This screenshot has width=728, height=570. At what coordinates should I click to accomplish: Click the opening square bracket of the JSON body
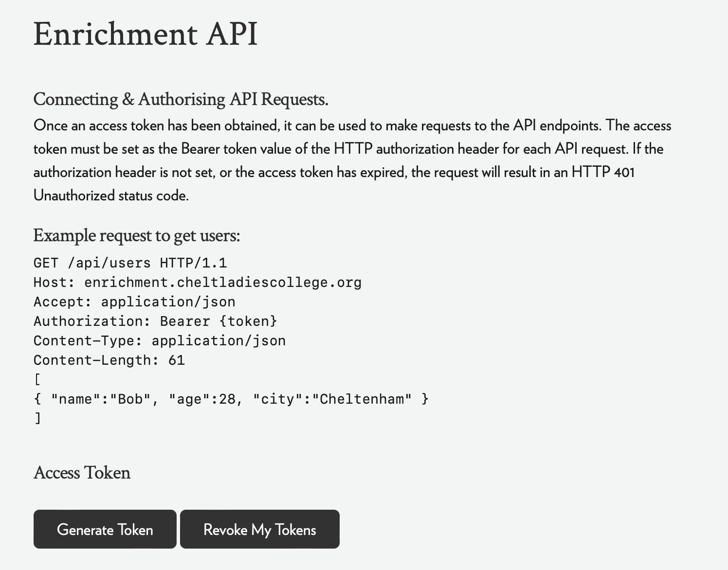(37, 379)
